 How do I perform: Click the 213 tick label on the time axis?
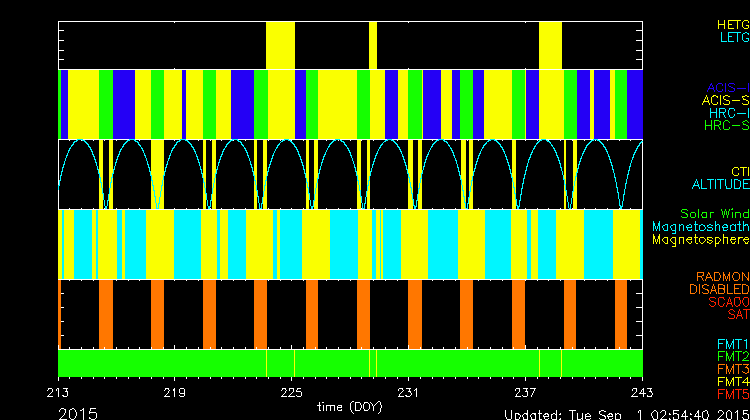point(58,392)
